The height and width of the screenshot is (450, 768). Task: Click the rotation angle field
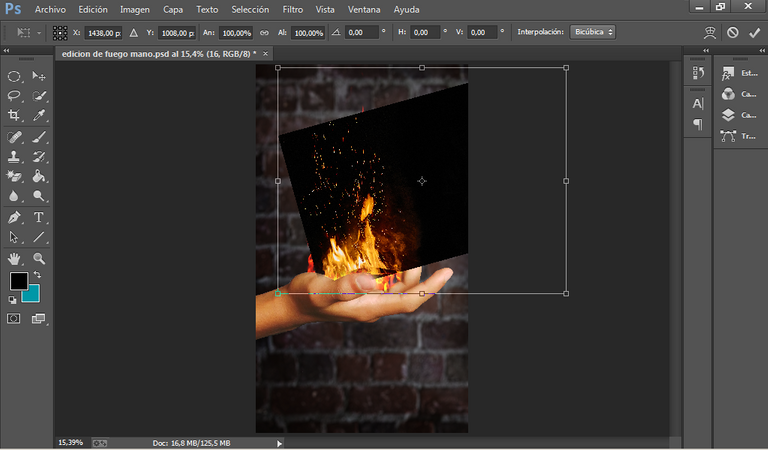click(x=362, y=33)
